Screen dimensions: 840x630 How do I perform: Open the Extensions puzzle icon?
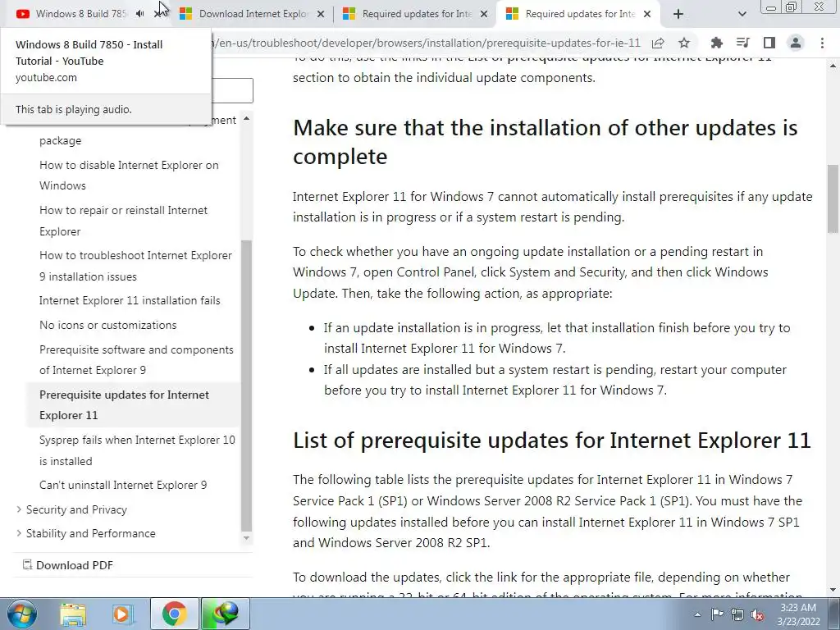(x=716, y=43)
